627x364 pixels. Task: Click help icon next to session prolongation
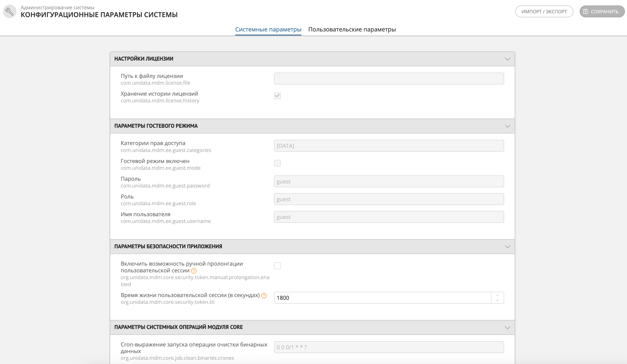(x=194, y=271)
